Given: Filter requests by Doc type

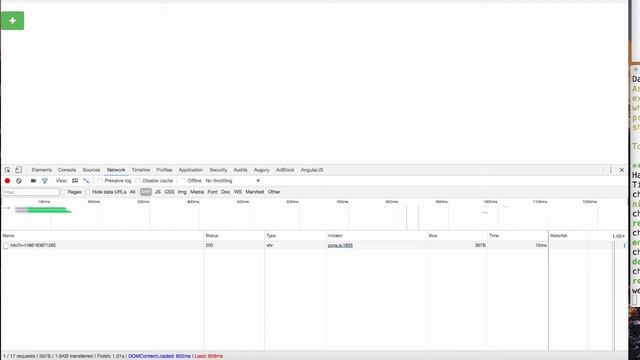Looking at the screenshot, I should 225,192.
